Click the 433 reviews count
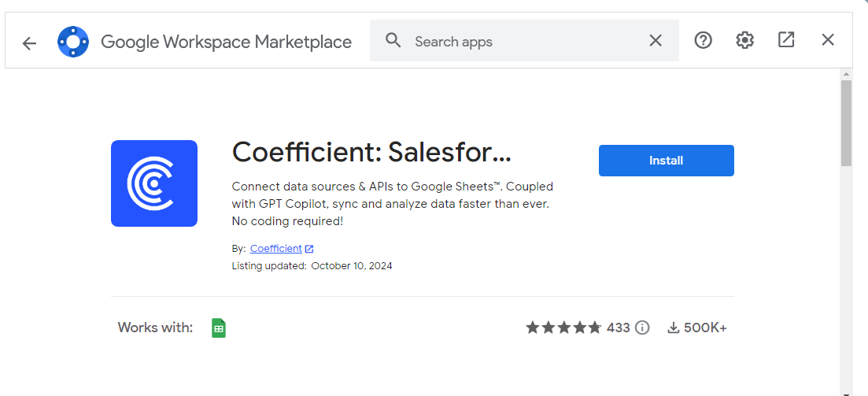This screenshot has height=396, width=868. [619, 328]
